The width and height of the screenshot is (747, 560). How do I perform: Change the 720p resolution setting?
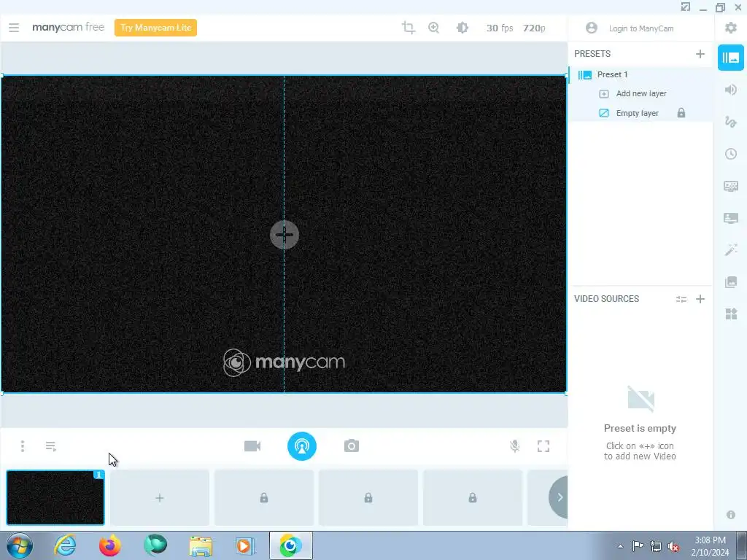point(533,28)
